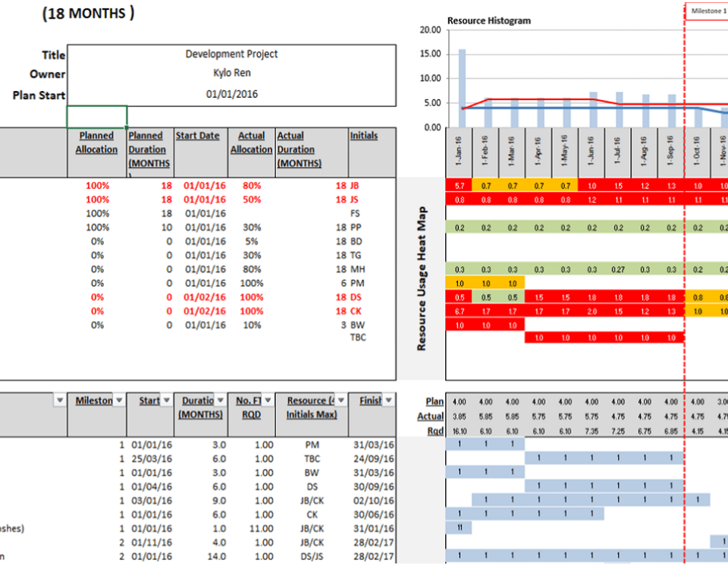Select the 5% actual allocation for BD
Viewport: 728px width, 569px height.
tap(252, 241)
